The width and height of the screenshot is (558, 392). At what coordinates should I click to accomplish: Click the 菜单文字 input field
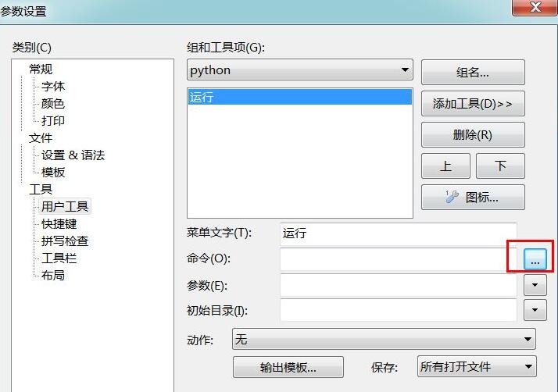[399, 233]
